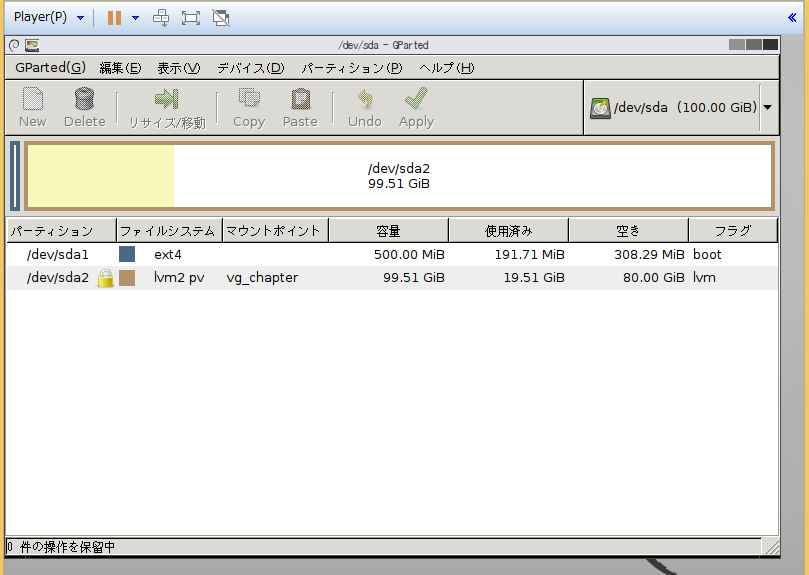The image size is (809, 575).
Task: Click the lock icon on /dev/sda2 row
Action: 105,278
